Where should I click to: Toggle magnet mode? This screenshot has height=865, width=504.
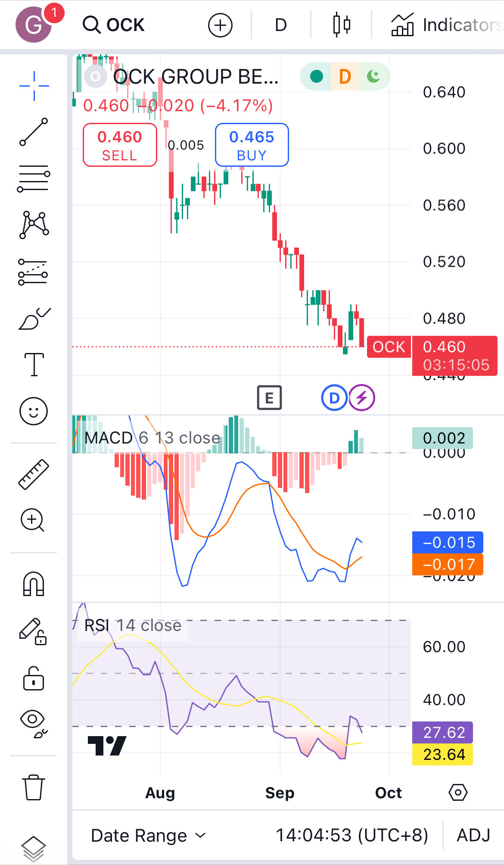pyautogui.click(x=34, y=584)
